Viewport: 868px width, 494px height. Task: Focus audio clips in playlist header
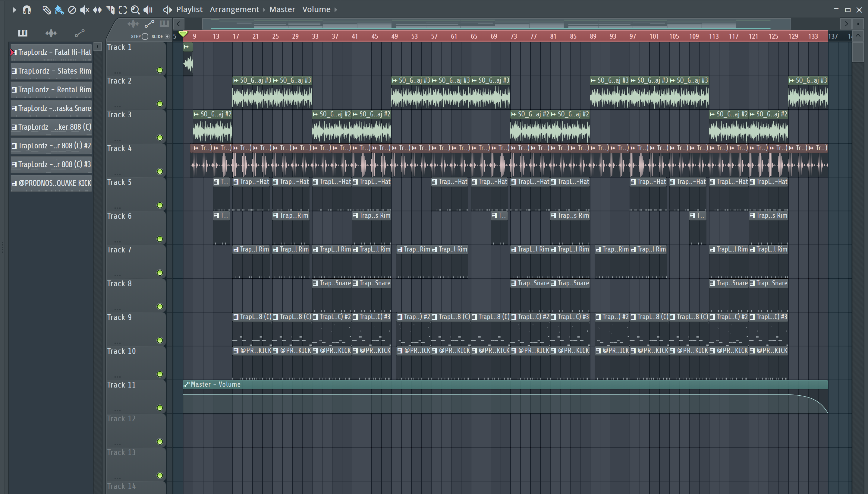[x=133, y=24]
